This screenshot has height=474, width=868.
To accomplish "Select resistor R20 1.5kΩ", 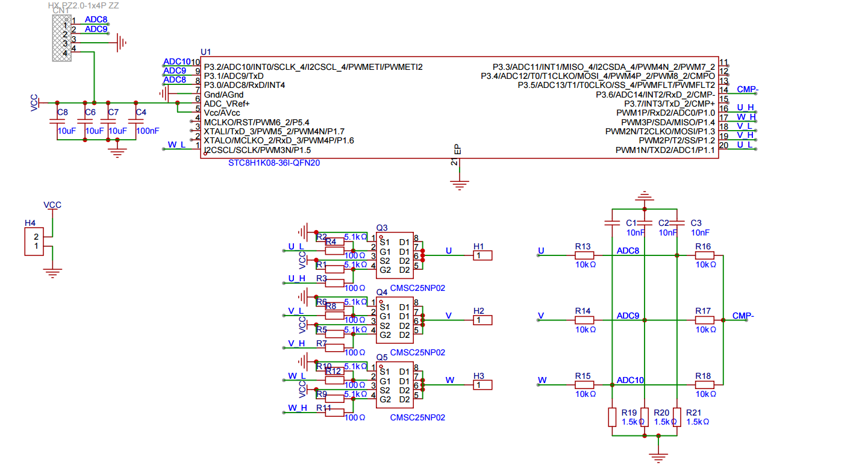I will (x=645, y=417).
